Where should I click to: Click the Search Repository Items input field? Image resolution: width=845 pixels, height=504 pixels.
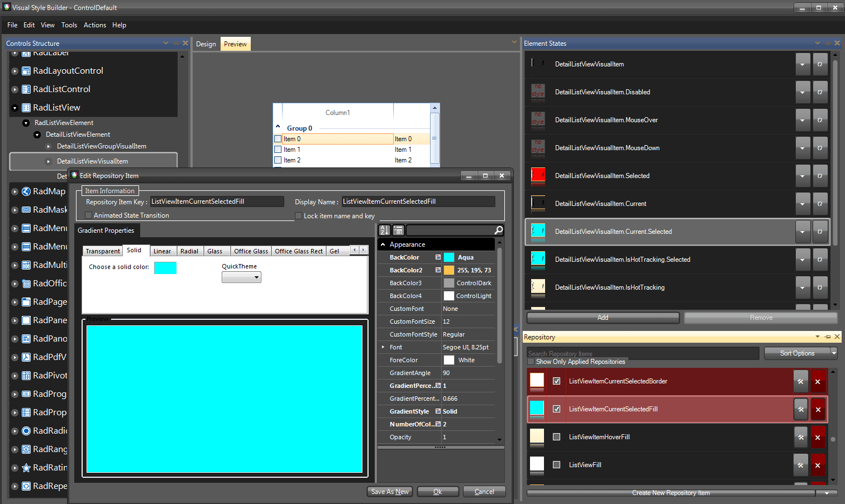point(642,353)
